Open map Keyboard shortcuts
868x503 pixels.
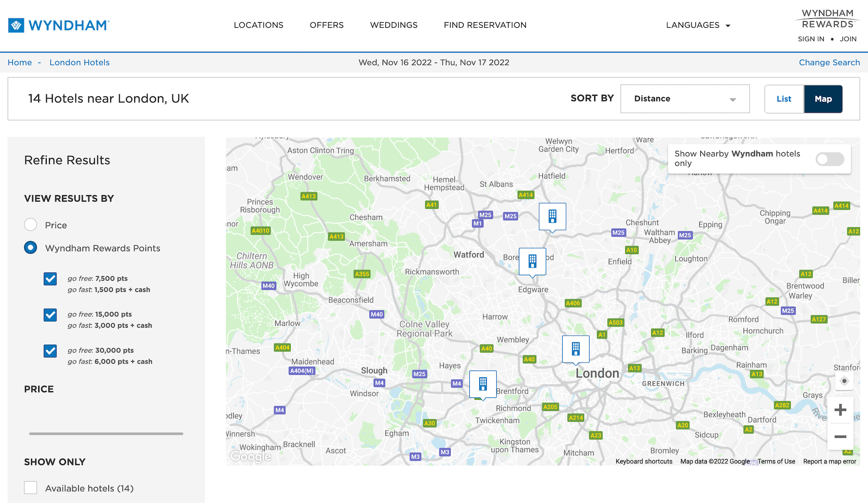tap(644, 462)
